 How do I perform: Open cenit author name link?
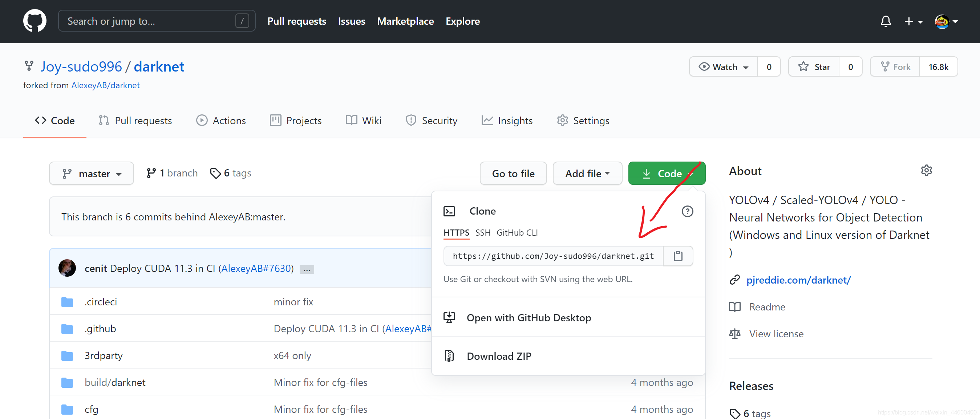tap(96, 268)
